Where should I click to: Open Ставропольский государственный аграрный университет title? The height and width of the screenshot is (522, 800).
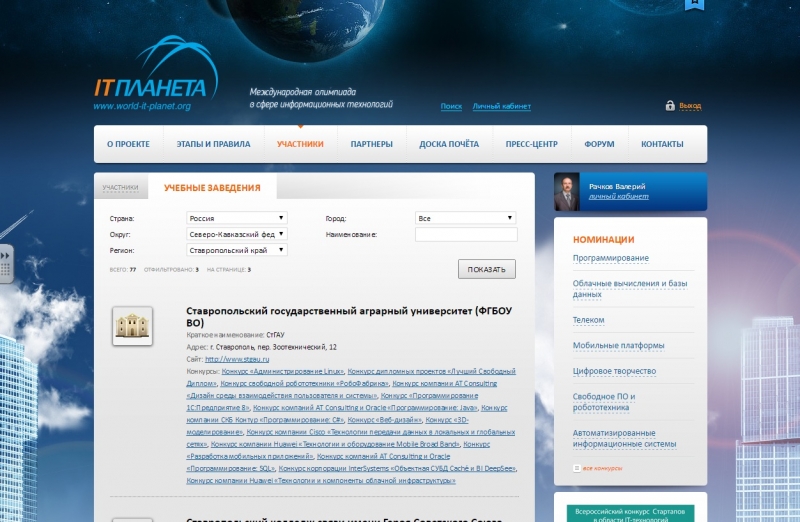349,316
